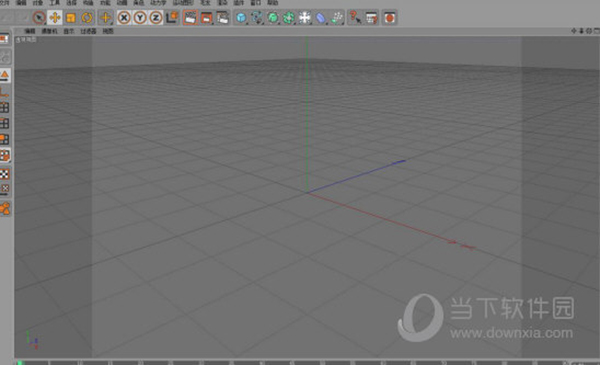Click the top icon in left sidebar

[4, 39]
